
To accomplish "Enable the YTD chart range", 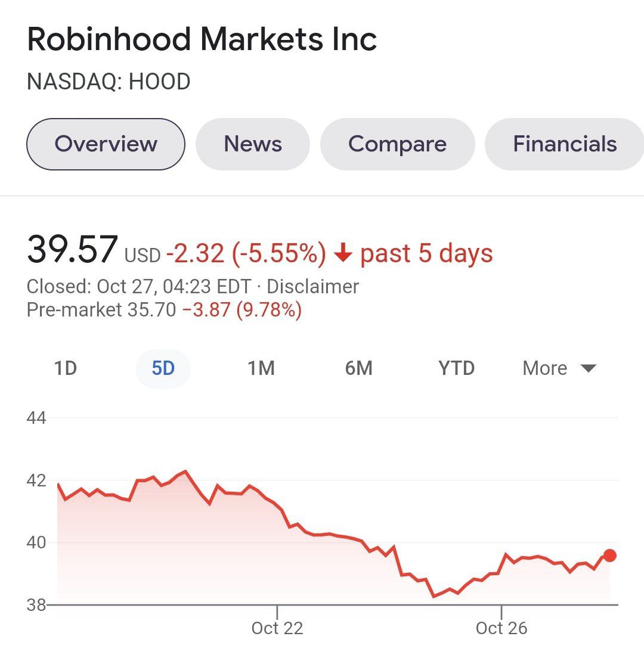I will (456, 368).
